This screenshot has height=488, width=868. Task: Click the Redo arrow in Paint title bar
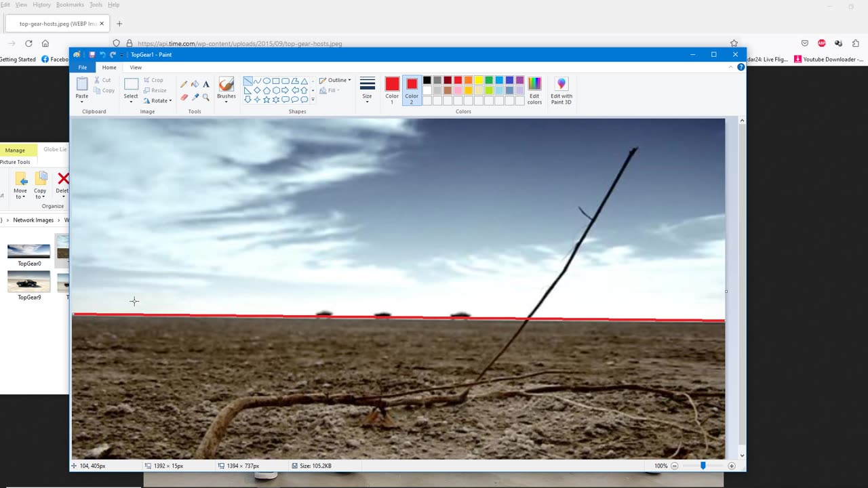coord(113,54)
